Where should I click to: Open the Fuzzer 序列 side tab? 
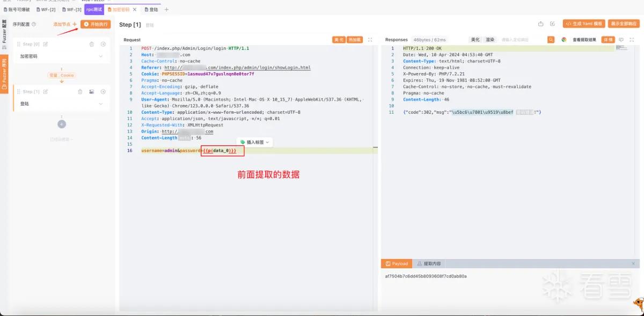click(x=4, y=73)
